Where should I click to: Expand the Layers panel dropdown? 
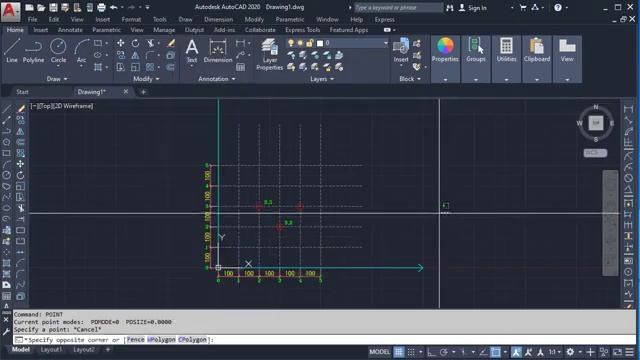(322, 79)
